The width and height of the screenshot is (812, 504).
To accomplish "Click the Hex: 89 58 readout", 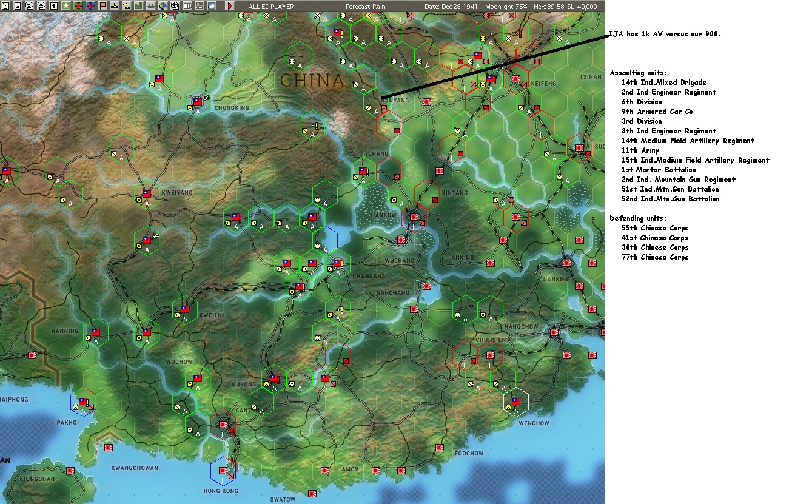I will pyautogui.click(x=548, y=6).
